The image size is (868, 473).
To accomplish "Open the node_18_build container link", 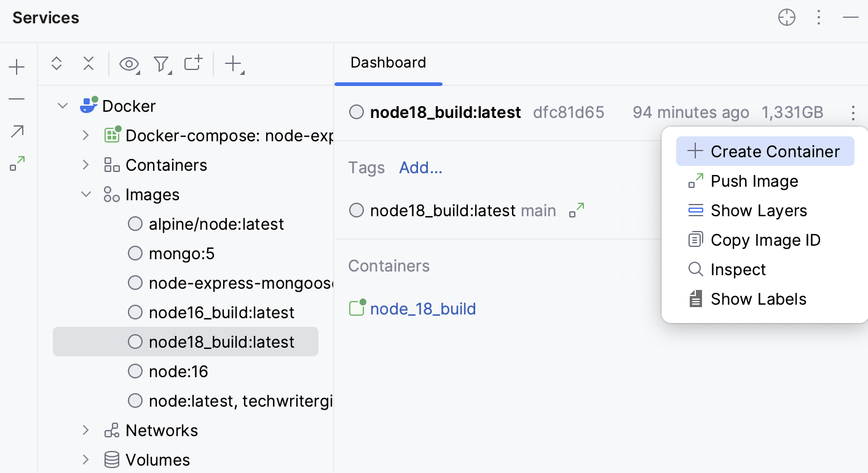I will (423, 308).
